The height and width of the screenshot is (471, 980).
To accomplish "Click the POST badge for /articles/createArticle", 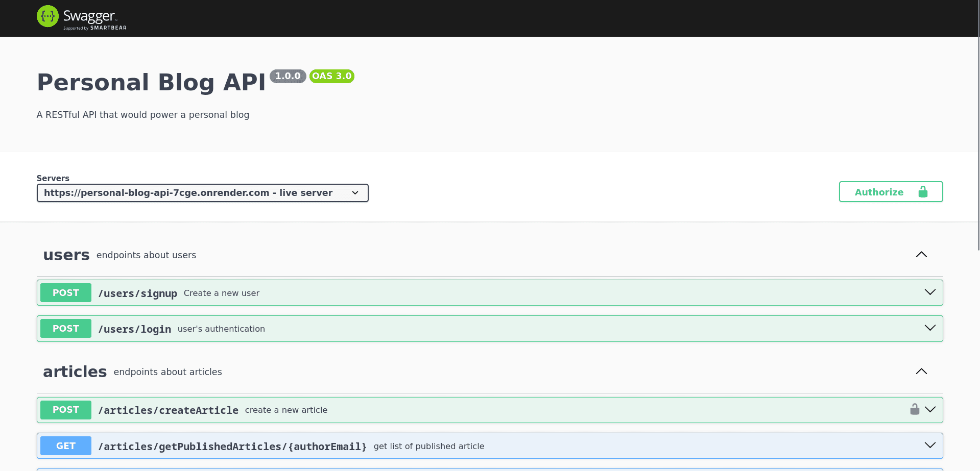I will (x=66, y=410).
